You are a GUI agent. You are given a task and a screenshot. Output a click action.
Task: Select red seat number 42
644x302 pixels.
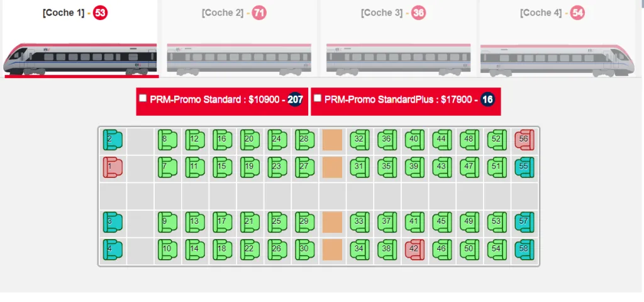coord(415,250)
